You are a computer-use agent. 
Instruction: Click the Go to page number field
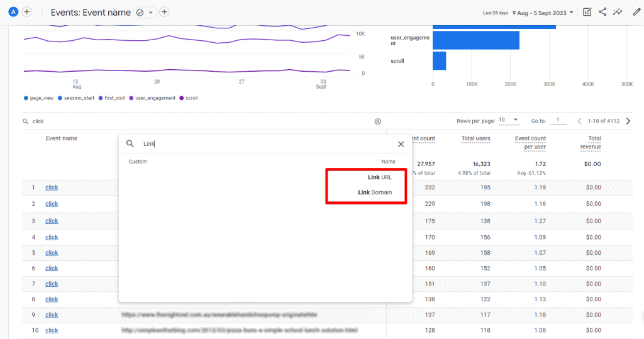[x=558, y=120]
